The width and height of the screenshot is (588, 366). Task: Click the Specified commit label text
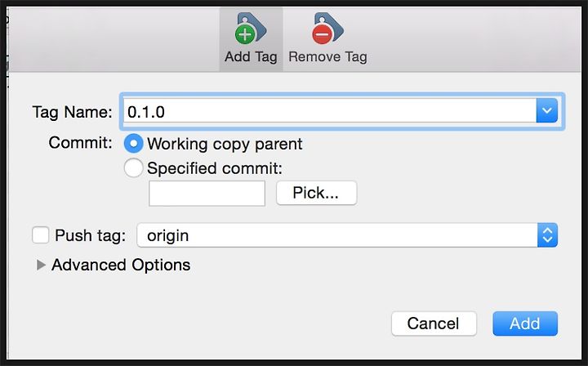pyautogui.click(x=215, y=168)
